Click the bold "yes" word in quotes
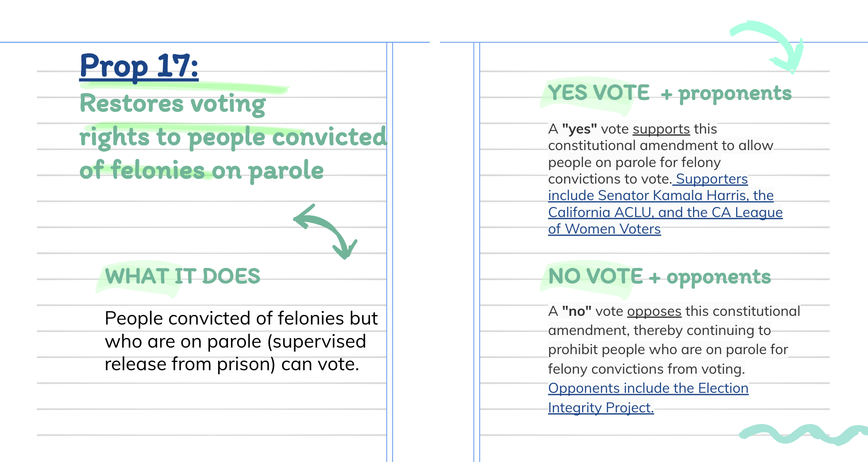This screenshot has height=462, width=868. point(579,129)
